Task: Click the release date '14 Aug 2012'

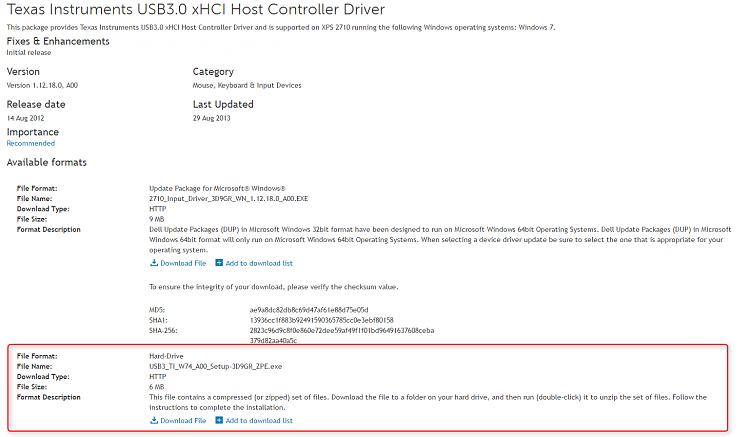Action: click(25, 118)
